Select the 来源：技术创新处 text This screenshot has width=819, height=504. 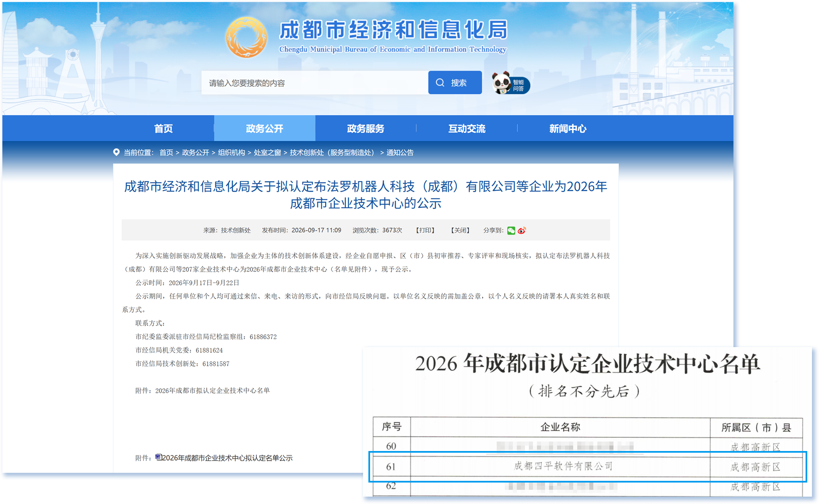[227, 230]
